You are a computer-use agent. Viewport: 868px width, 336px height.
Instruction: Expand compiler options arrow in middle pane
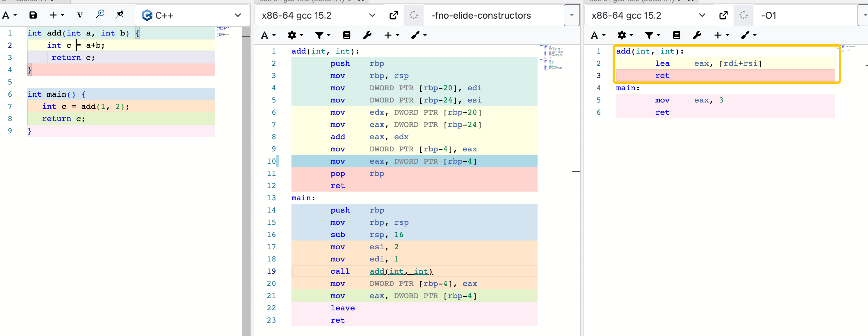click(572, 15)
